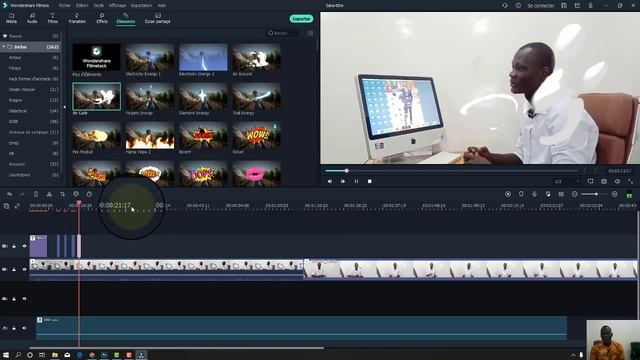Open File Explorer from taskbar
This screenshot has height=360, width=640.
pyautogui.click(x=55, y=355)
